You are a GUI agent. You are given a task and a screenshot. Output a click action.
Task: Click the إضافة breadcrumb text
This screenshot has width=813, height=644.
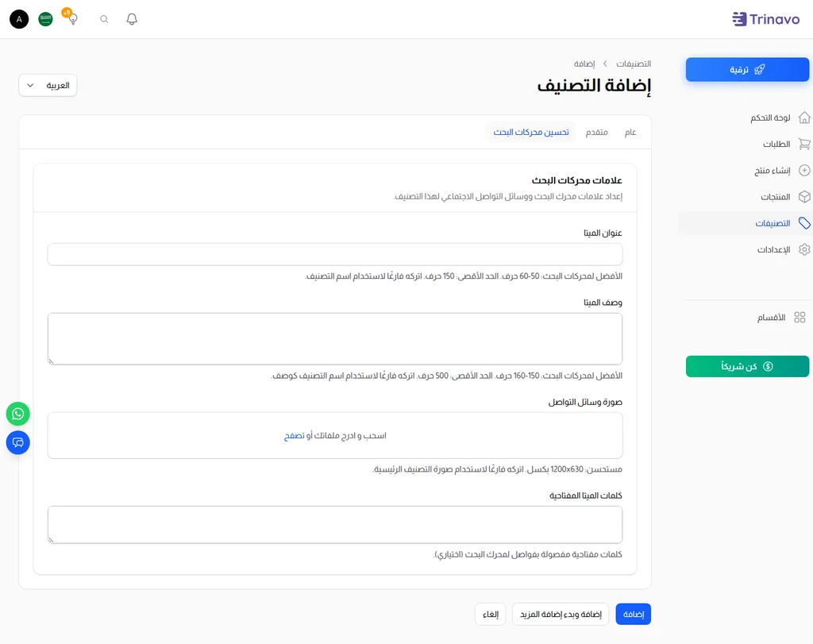pyautogui.click(x=584, y=64)
